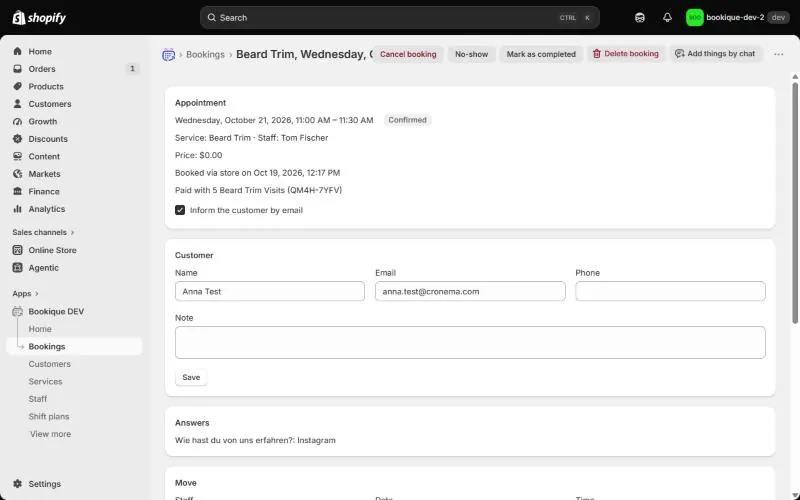Open the sidekick assistant icon in top bar
Screen dimensions: 800x500
click(x=640, y=18)
